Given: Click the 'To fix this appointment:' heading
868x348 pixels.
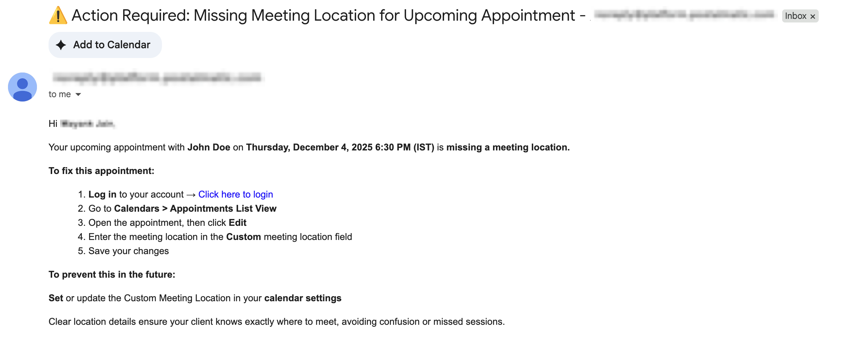Looking at the screenshot, I should click(x=101, y=171).
